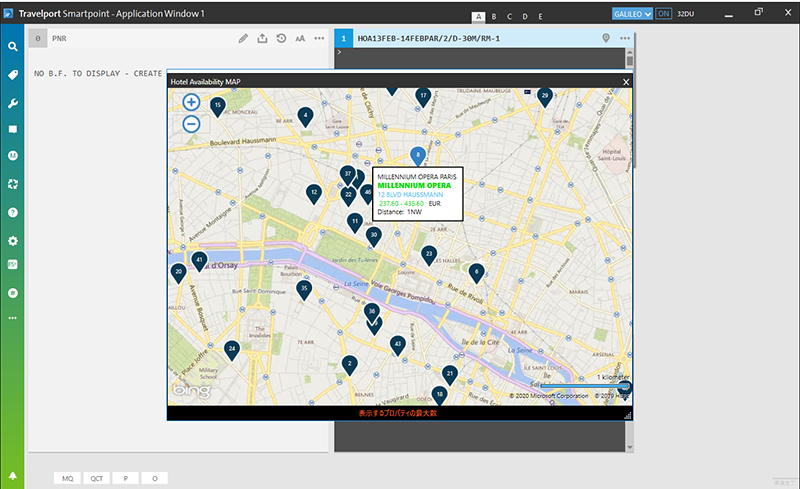Zoom in on the hotel map
Viewport: 800px width, 489px height.
191,102
